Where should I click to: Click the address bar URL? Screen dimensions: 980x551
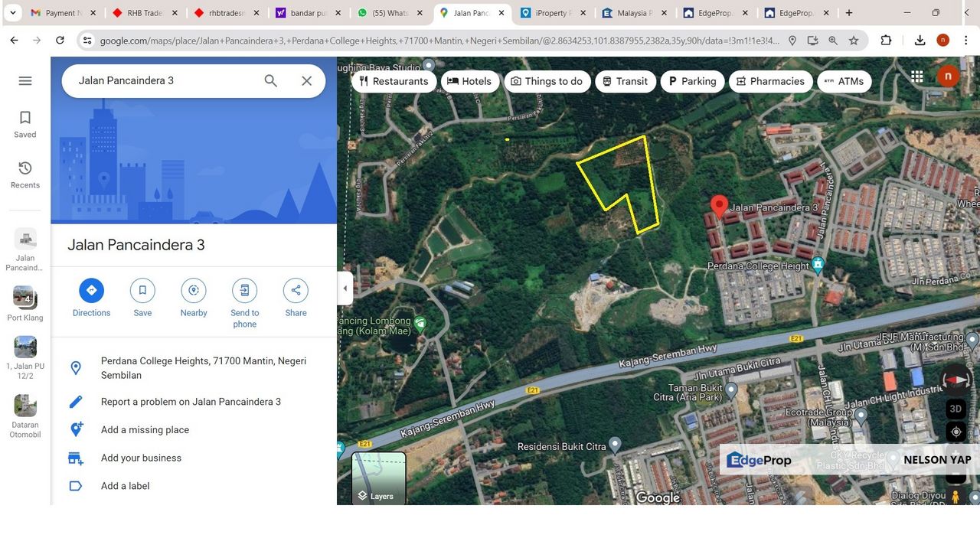click(x=440, y=41)
